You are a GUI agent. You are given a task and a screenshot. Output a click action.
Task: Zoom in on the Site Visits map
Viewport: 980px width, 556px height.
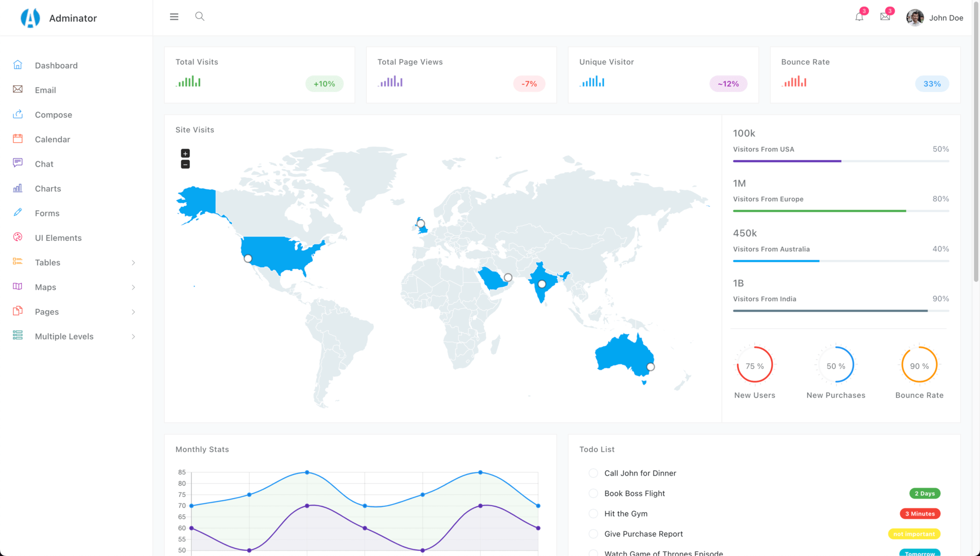pyautogui.click(x=185, y=153)
